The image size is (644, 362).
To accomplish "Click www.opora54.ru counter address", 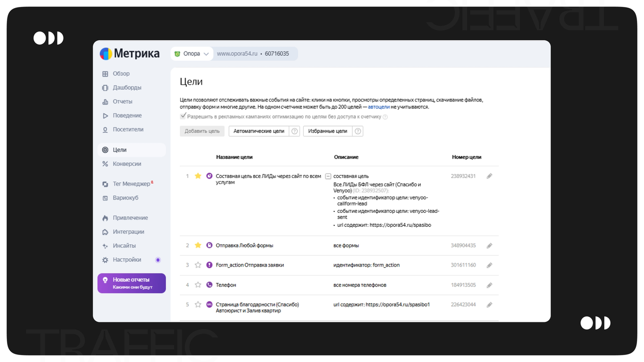I will pos(237,54).
